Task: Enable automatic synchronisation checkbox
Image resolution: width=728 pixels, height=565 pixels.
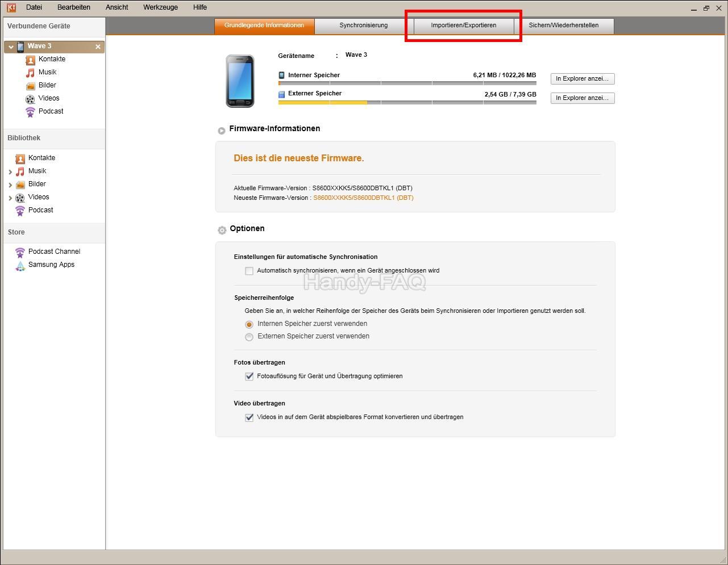Action: (x=249, y=271)
